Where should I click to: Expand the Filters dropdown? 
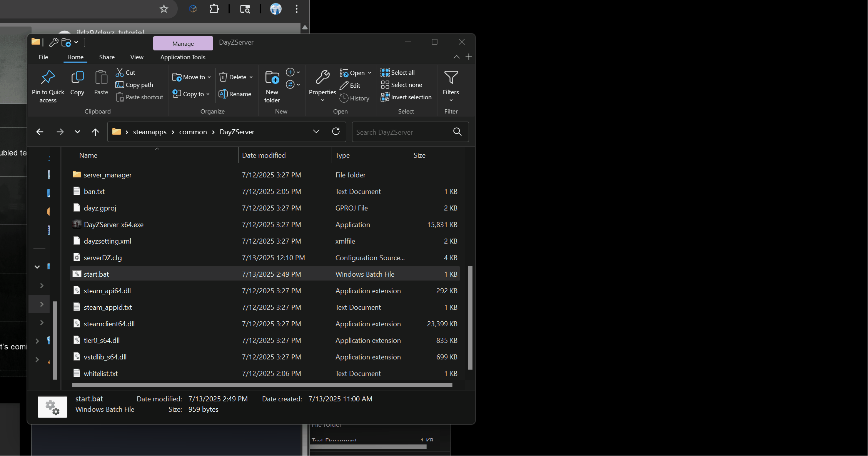[x=451, y=100]
